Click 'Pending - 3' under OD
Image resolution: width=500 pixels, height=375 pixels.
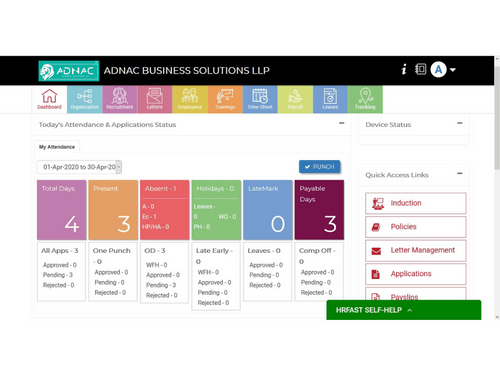pos(161,285)
